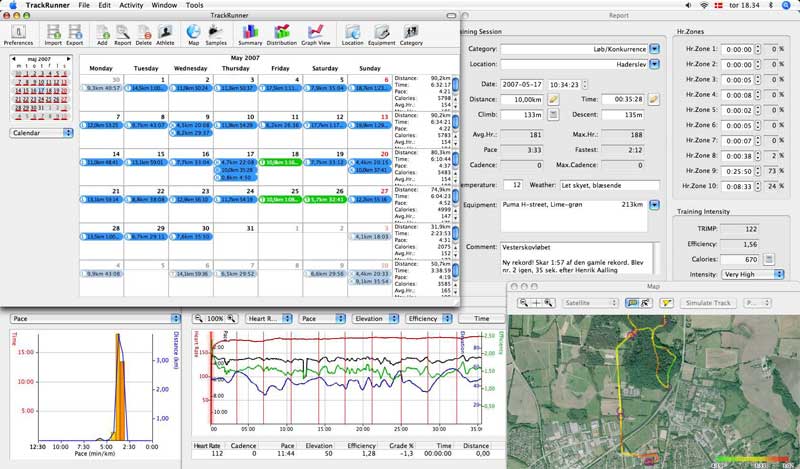Screen dimensions: 800x469
Task: Open the Intensity Very High dropdown
Action: 753,275
